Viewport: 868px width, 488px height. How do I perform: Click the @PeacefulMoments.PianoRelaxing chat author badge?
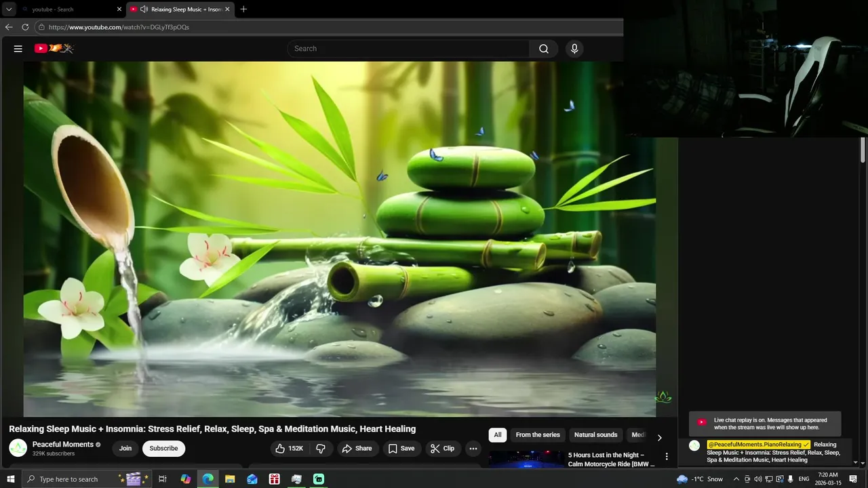758,445
